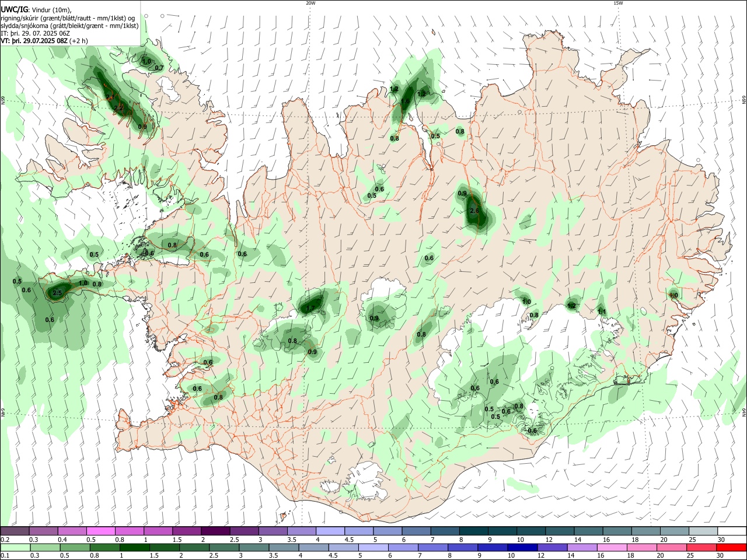Click the '64N' latitude label on the right edge
The image size is (747, 560).
(744, 412)
